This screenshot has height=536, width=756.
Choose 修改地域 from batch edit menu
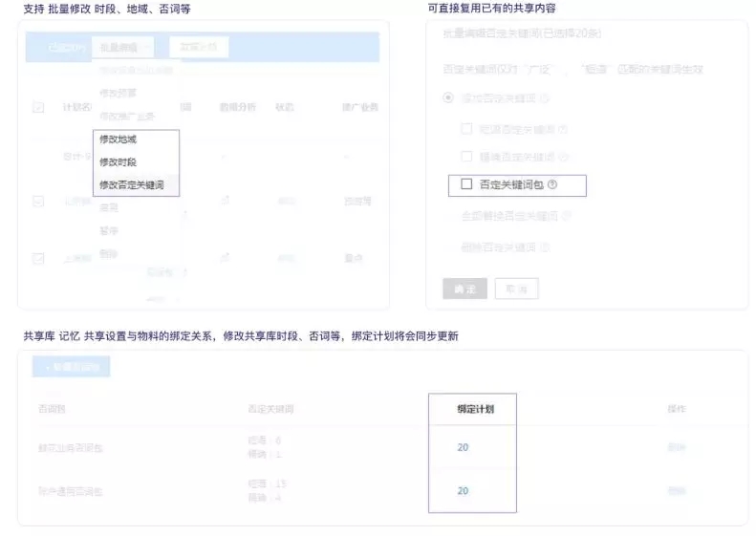[118, 139]
